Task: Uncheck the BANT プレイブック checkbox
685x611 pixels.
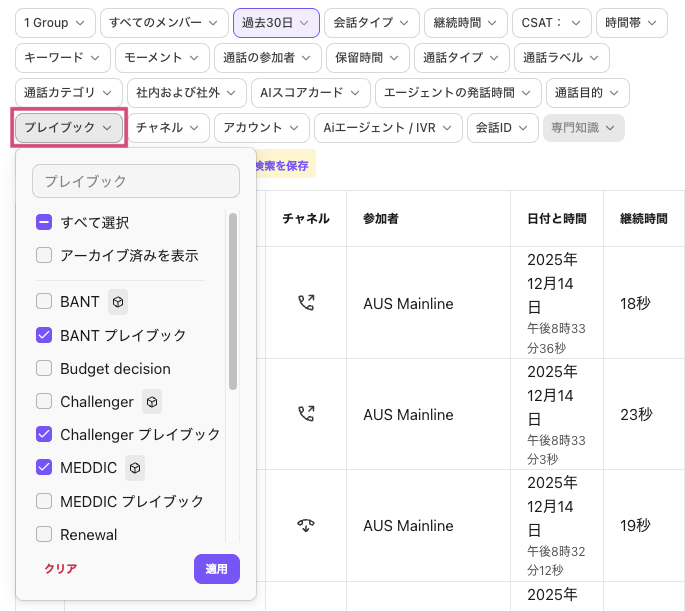Action: 44,335
